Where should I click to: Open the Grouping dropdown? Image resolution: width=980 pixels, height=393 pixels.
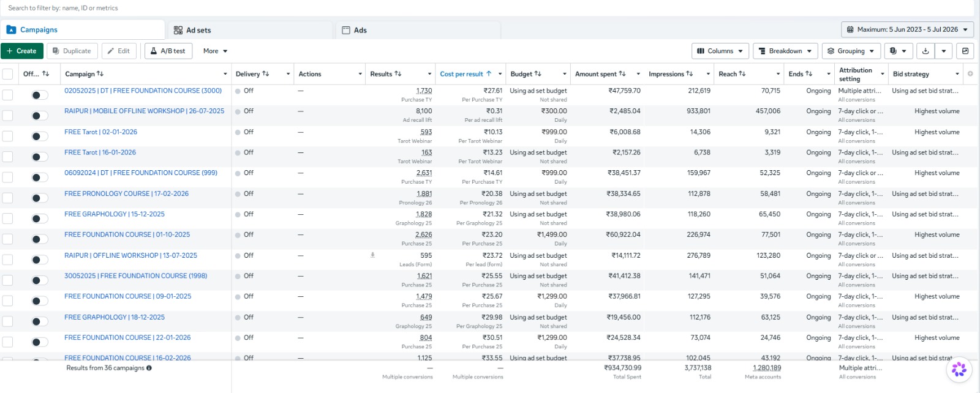click(851, 51)
